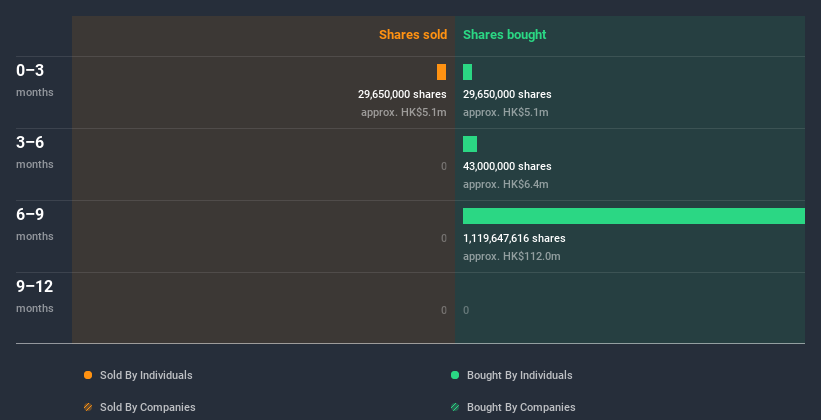Click the sold 0 in the 9–12 months row
Image resolution: width=821 pixels, height=420 pixels.
coord(443,310)
